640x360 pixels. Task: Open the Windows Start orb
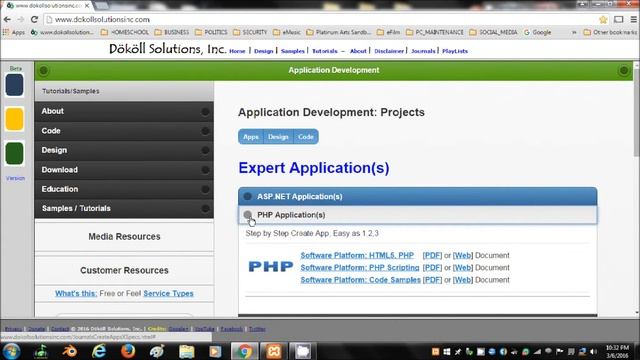pos(11,351)
